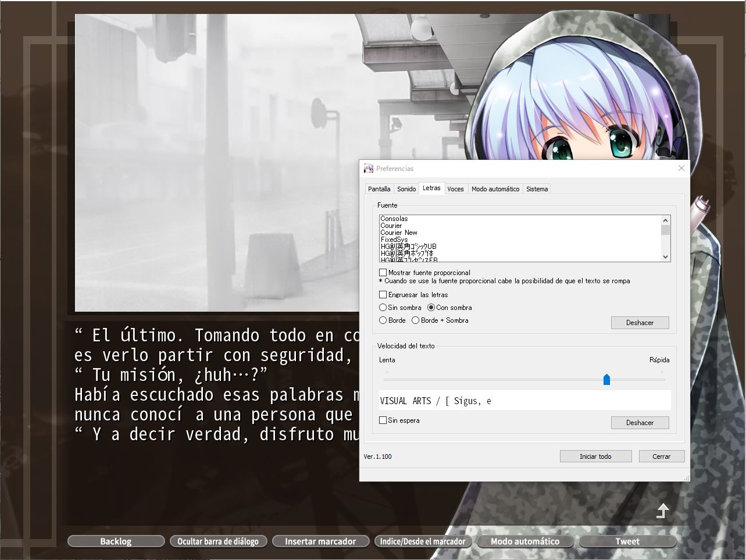The width and height of the screenshot is (746, 560).
Task: Open the Voces tab
Action: point(455,189)
